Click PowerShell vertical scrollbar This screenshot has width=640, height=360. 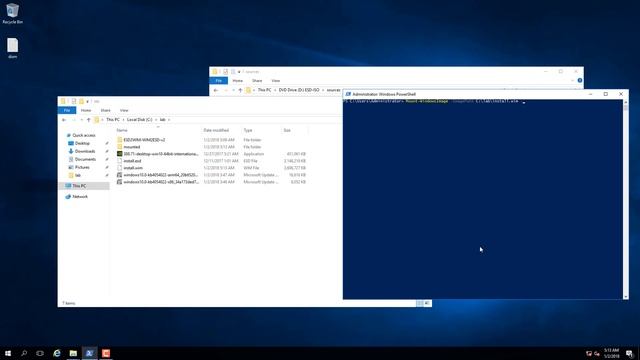[625, 200]
